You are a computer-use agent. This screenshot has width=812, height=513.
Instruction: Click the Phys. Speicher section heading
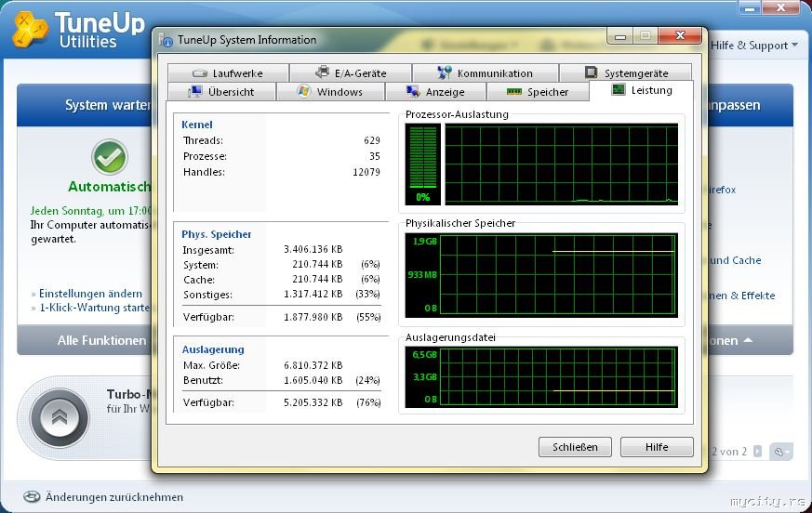(x=217, y=234)
